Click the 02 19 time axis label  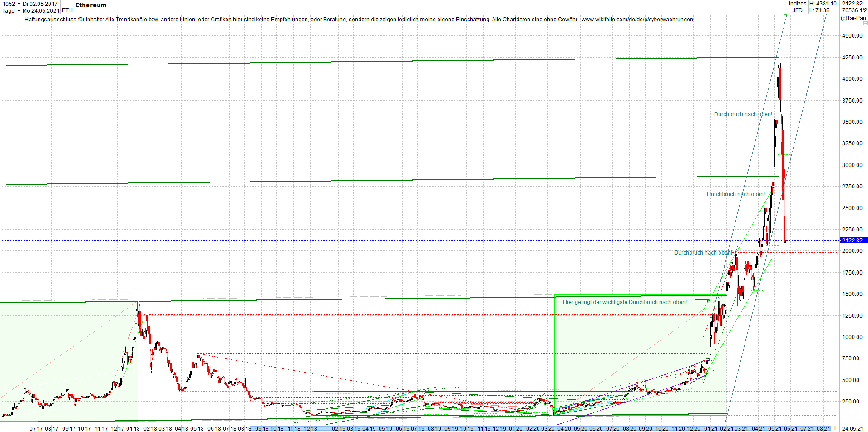339,428
